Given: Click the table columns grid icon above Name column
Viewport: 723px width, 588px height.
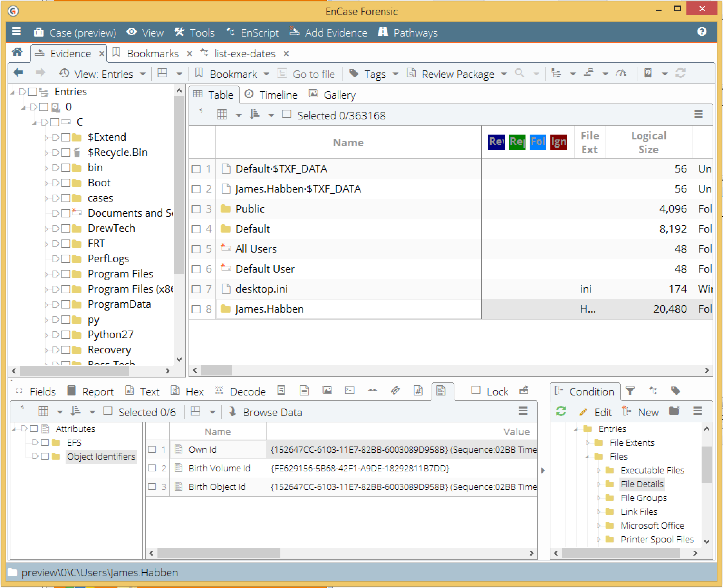Looking at the screenshot, I should (x=222, y=114).
